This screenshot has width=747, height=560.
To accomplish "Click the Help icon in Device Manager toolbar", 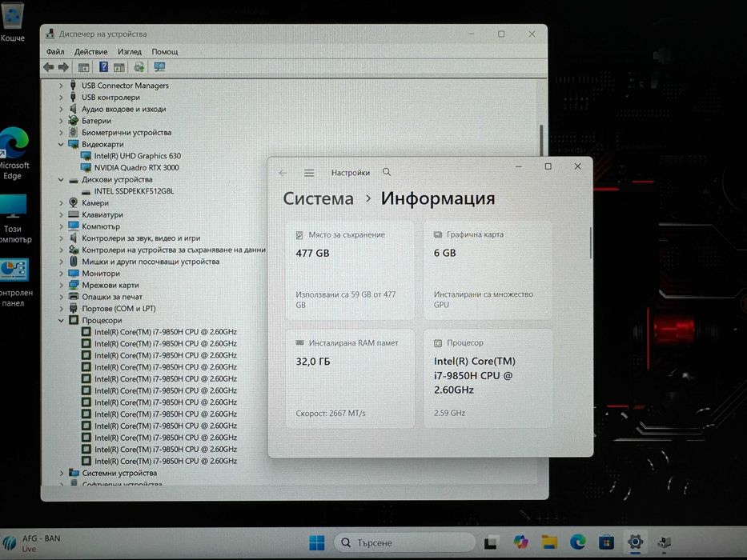I will (x=103, y=67).
